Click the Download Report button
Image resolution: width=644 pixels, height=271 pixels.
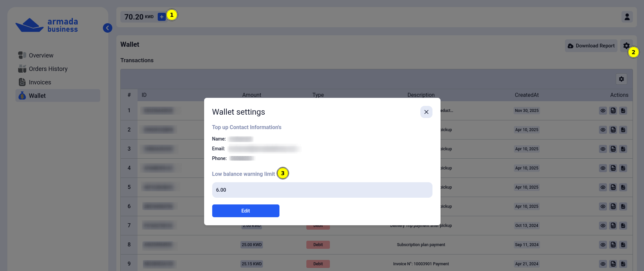coord(591,45)
